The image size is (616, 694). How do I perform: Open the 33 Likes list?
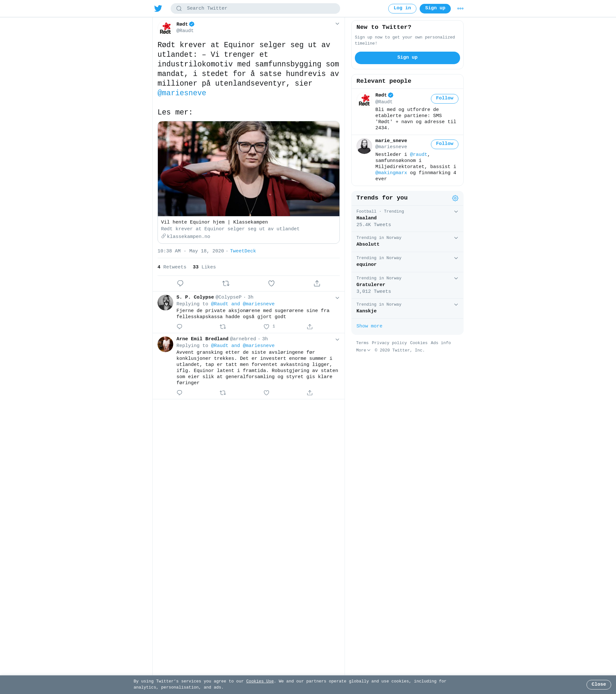(204, 267)
